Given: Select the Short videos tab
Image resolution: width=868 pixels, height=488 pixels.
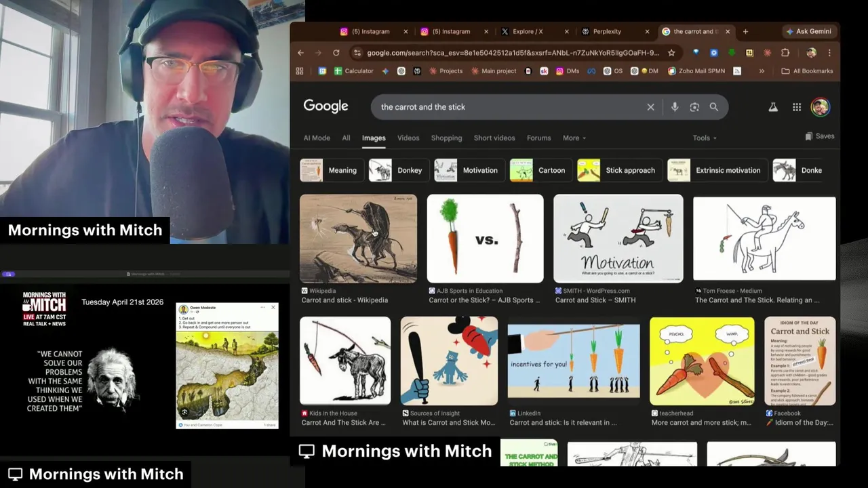Looking at the screenshot, I should pyautogui.click(x=494, y=138).
